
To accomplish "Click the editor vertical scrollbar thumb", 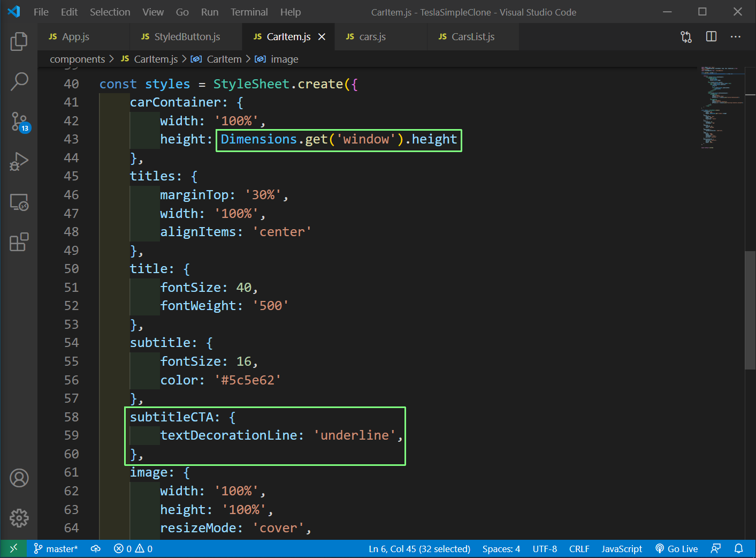I will point(750,310).
